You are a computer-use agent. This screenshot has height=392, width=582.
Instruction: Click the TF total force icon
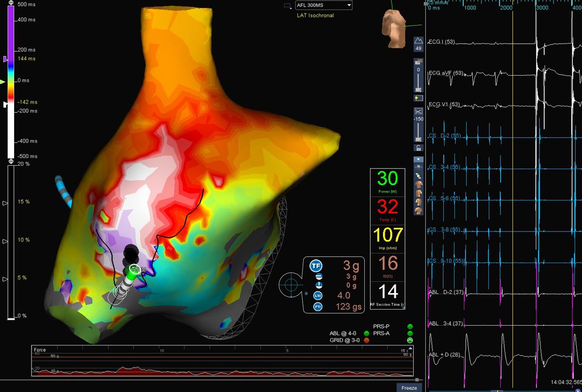pos(316,266)
